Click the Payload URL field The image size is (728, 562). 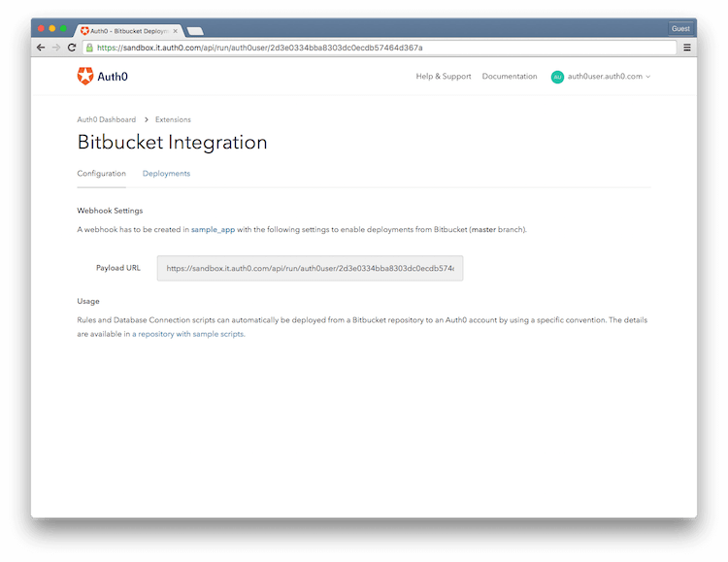[310, 268]
